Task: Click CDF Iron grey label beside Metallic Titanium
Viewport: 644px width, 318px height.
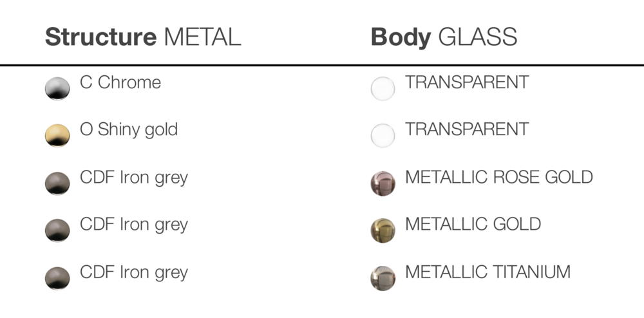Action: 134,273
